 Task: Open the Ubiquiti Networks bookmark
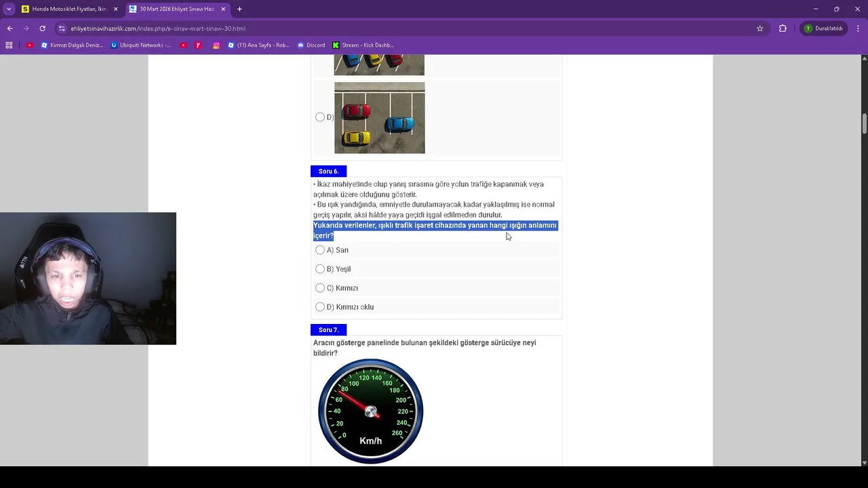140,45
